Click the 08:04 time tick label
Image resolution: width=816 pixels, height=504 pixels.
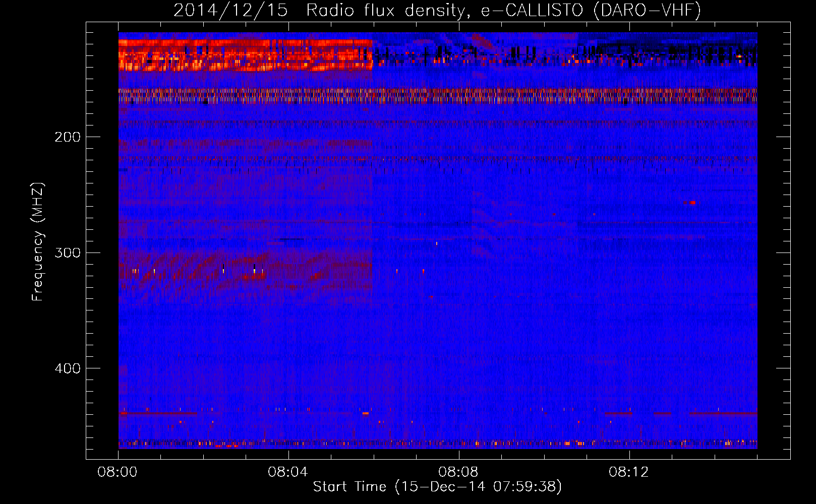[x=288, y=472]
